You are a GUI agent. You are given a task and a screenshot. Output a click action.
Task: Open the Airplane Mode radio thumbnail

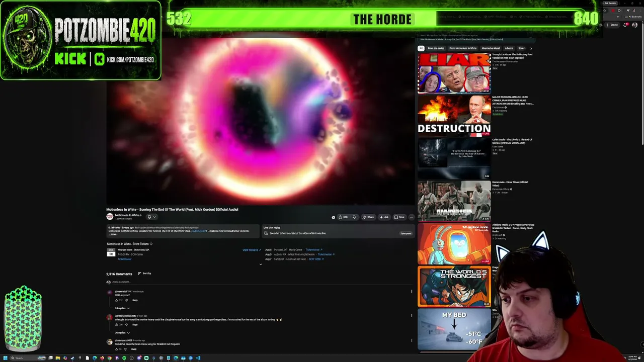point(454,244)
